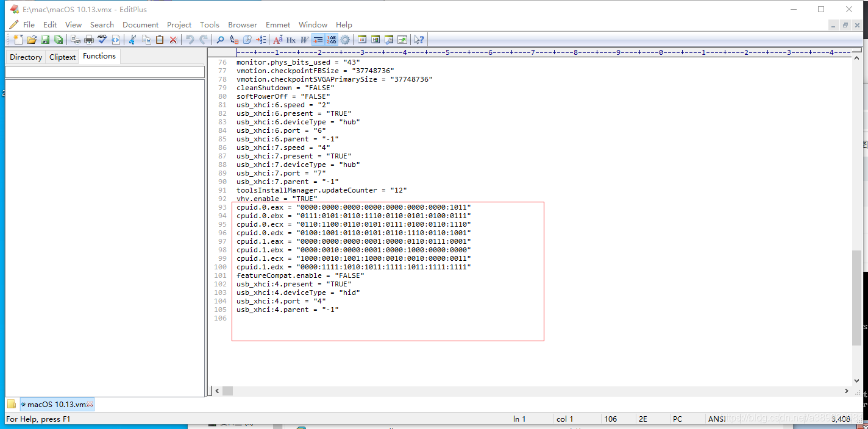Click the Redo toolbar arrow

204,40
